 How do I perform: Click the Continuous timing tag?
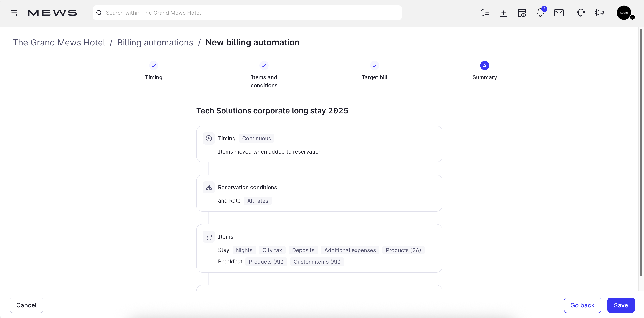257,138
